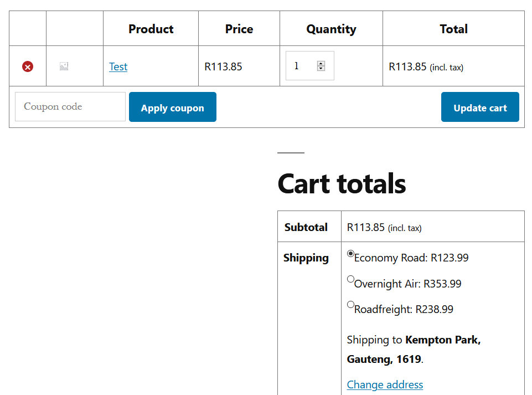Click the Product column header

151,29
